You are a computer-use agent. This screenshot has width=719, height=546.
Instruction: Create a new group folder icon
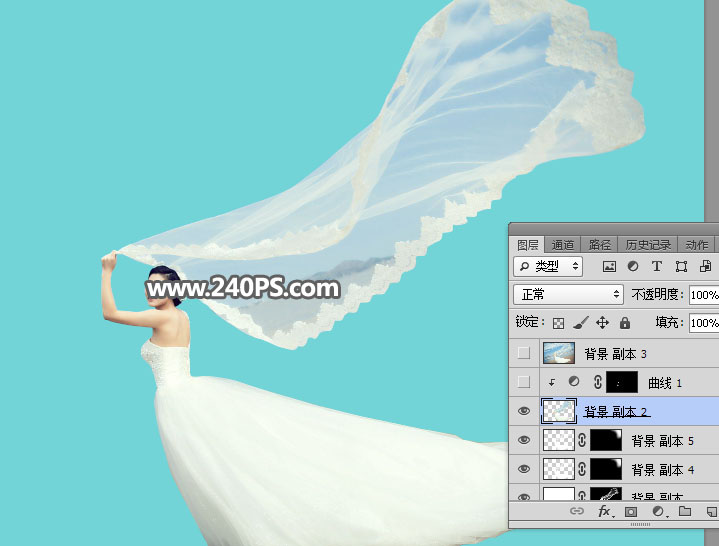(685, 511)
